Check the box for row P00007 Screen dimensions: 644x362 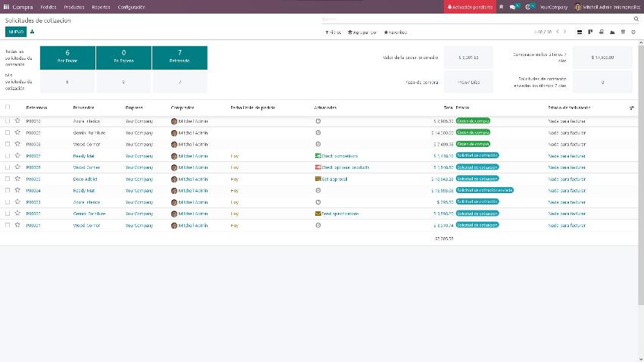[x=8, y=155]
